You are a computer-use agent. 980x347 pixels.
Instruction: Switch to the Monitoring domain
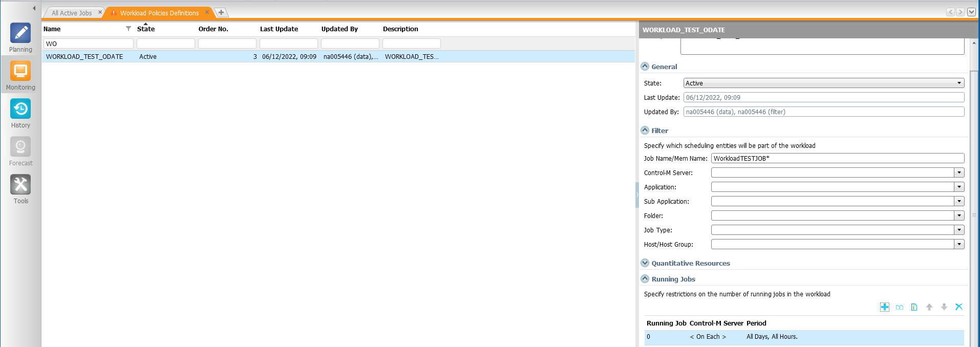click(x=20, y=75)
